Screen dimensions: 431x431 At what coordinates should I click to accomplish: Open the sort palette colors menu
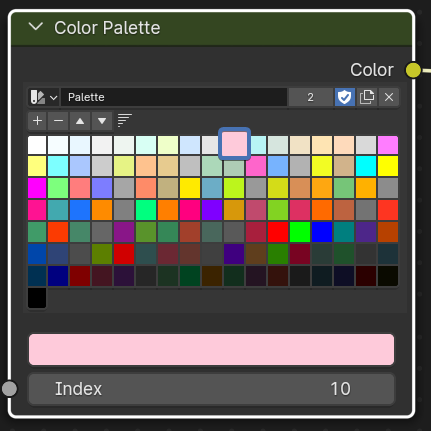tap(125, 120)
